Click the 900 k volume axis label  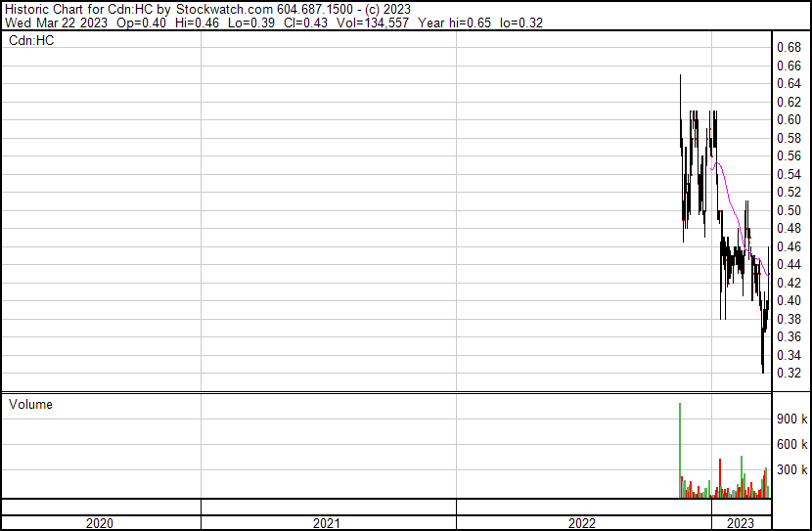click(790, 419)
